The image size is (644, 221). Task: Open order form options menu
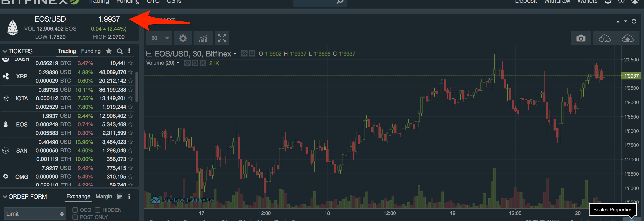[x=129, y=196]
